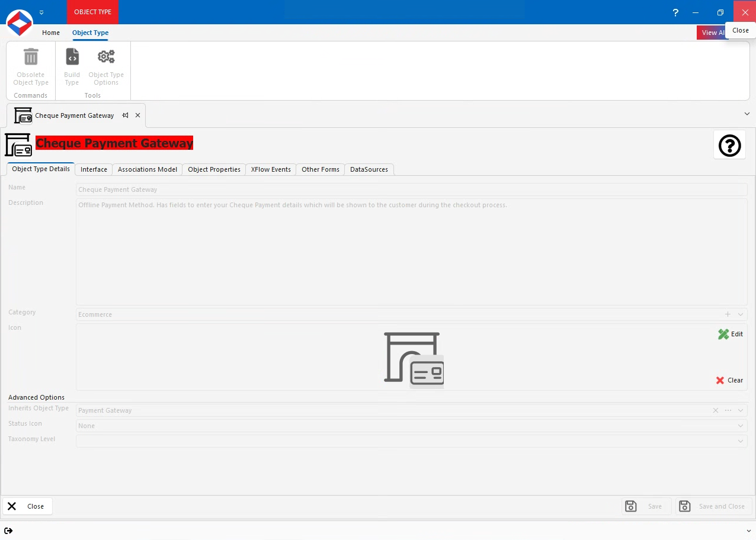Click the Cheque Payment Gateway object icon

point(18,144)
